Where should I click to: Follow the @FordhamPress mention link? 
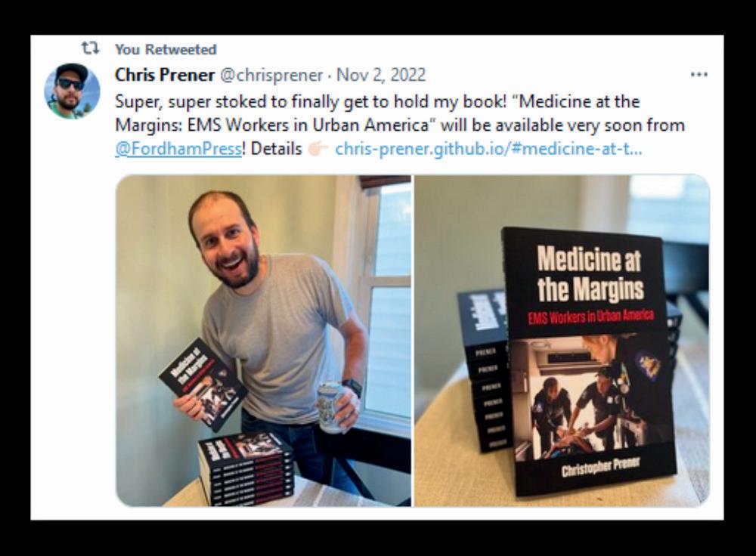point(178,149)
